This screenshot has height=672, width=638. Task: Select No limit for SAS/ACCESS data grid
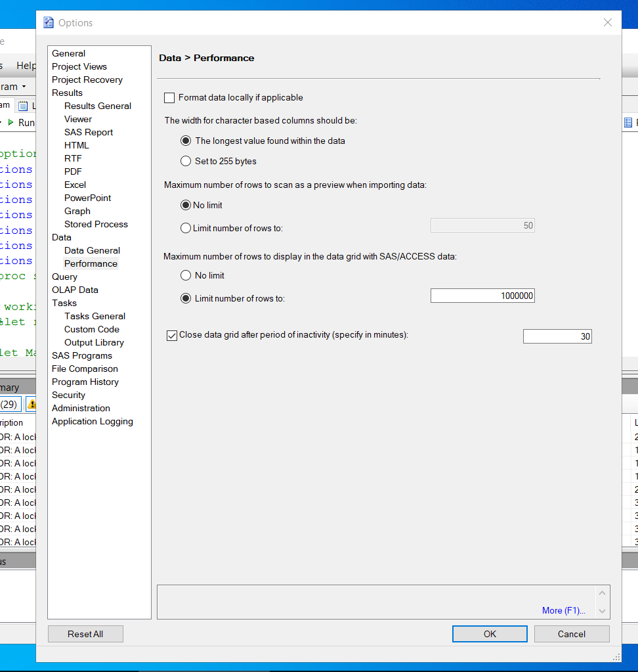pyautogui.click(x=186, y=275)
